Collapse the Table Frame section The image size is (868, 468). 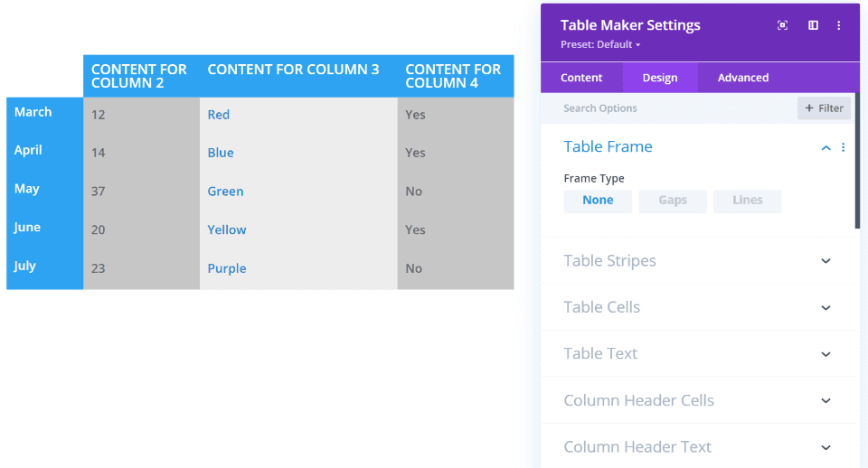pyautogui.click(x=826, y=147)
